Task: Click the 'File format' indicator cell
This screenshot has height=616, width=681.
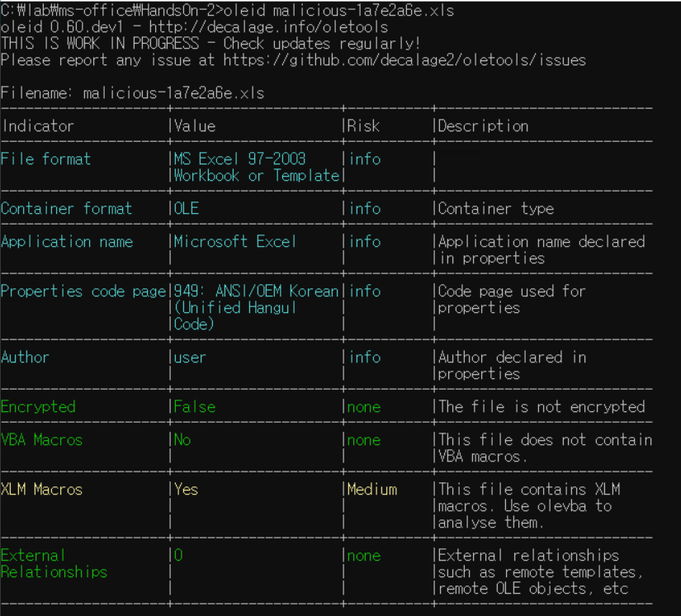Action: point(45,159)
